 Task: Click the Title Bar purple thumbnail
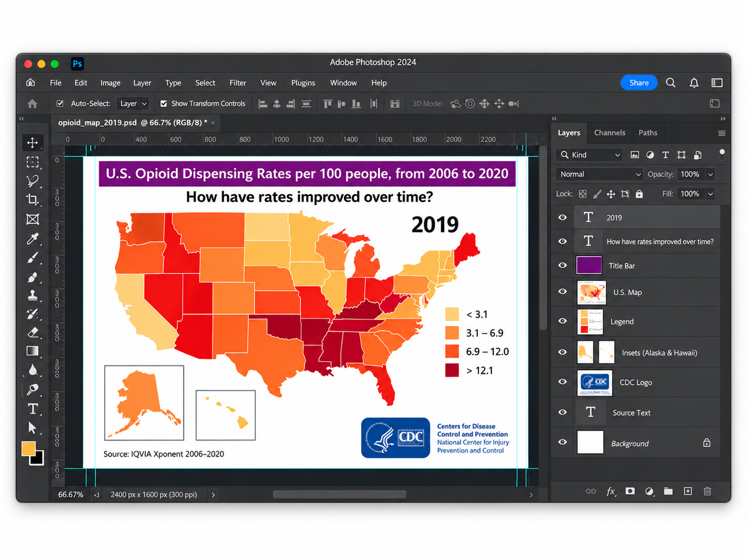click(x=589, y=265)
